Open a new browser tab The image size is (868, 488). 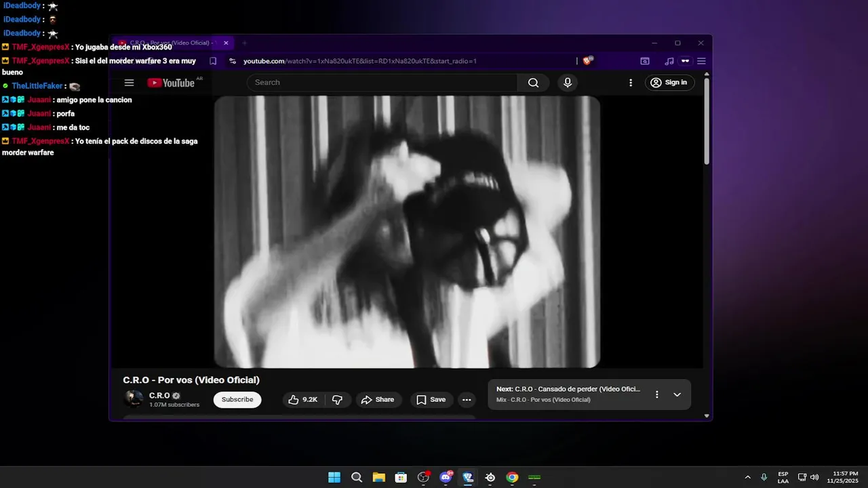tap(245, 43)
